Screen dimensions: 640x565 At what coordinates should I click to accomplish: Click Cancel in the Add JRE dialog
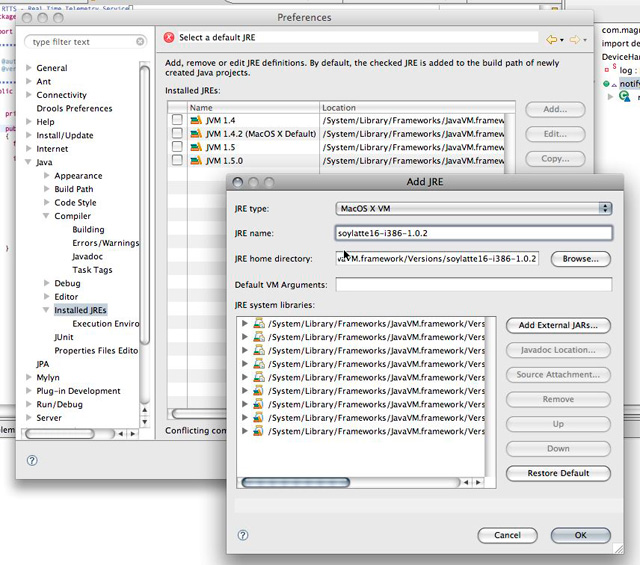pyautogui.click(x=507, y=535)
